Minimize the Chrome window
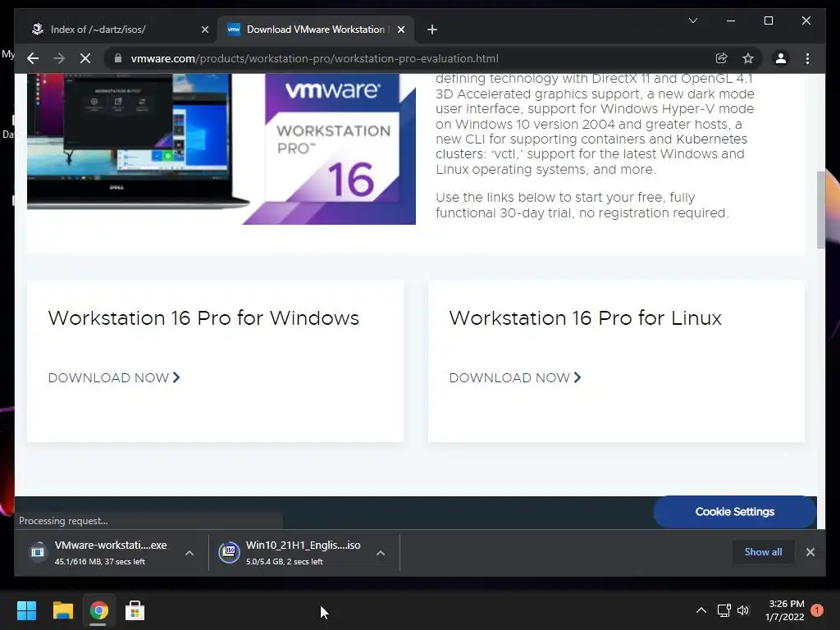This screenshot has height=630, width=840. coord(731,21)
